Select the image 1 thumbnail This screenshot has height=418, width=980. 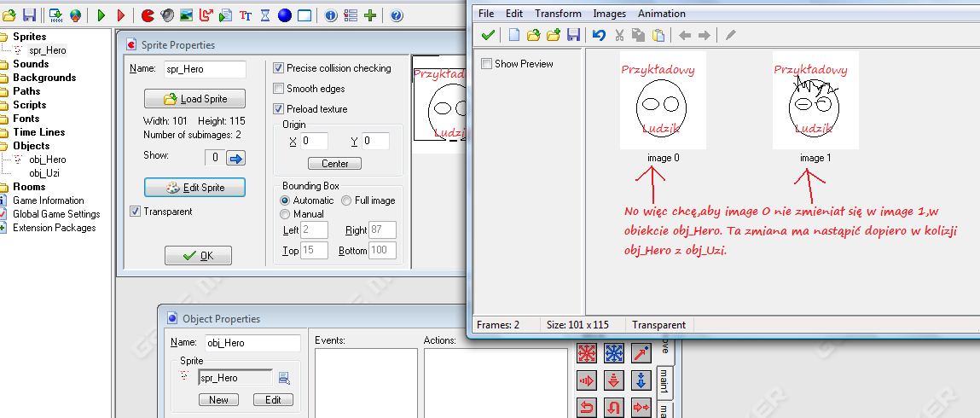pos(815,101)
